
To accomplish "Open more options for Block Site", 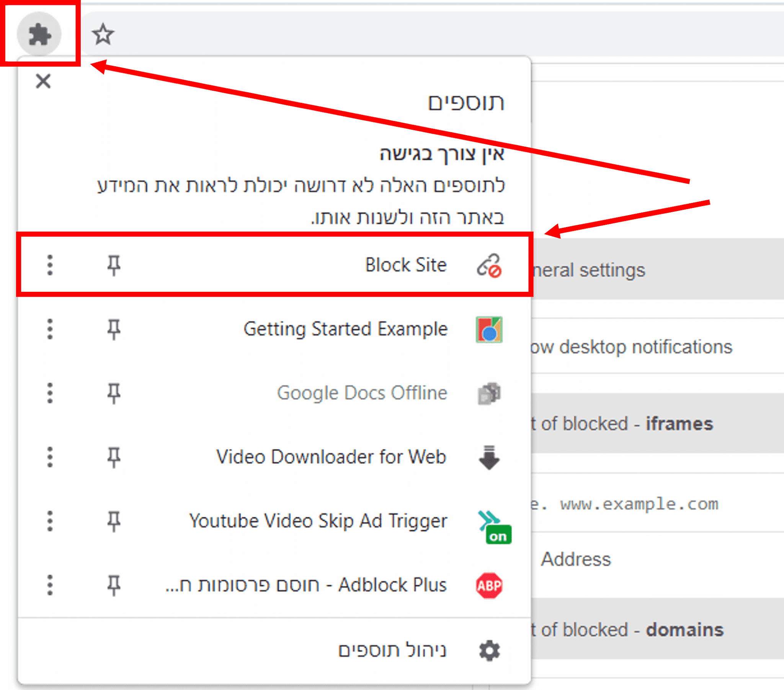I will click(x=50, y=265).
